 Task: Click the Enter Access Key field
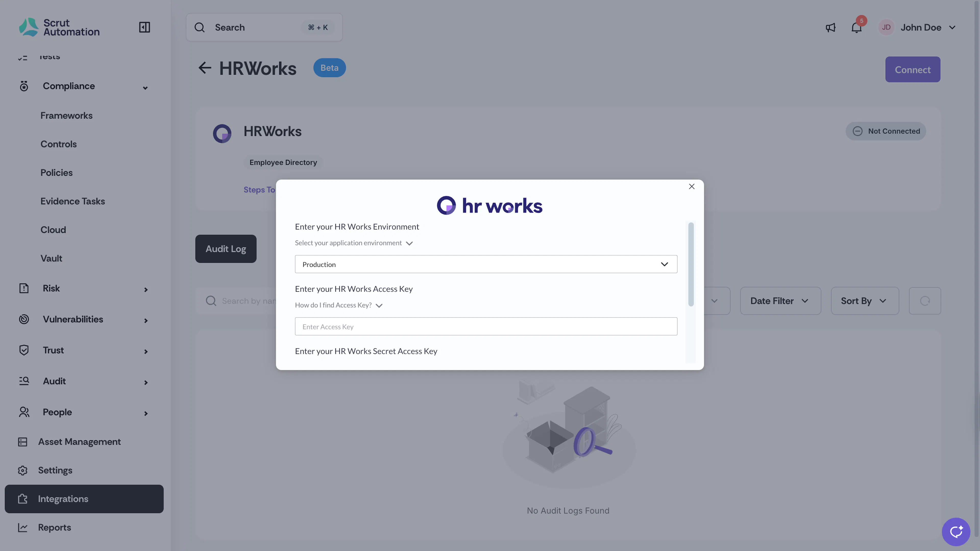point(486,327)
